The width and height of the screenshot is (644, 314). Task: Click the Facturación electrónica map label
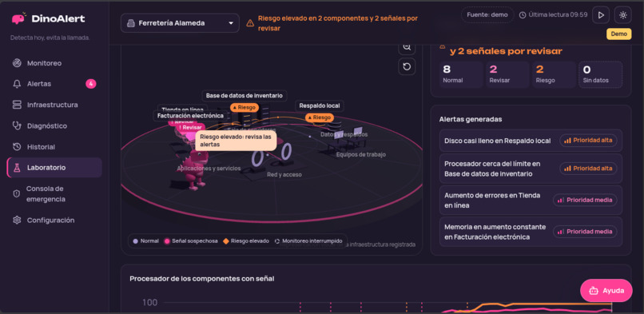tap(190, 116)
